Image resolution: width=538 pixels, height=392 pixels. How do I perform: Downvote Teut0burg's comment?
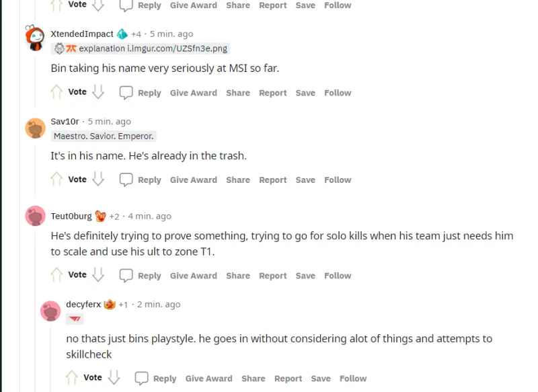coord(98,275)
